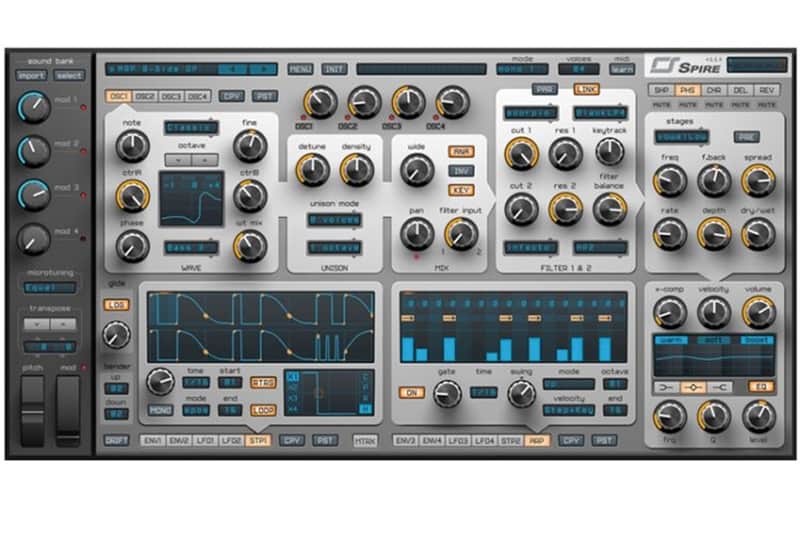Click the res 2 filter knob
This screenshot has width=800, height=533.
click(565, 209)
